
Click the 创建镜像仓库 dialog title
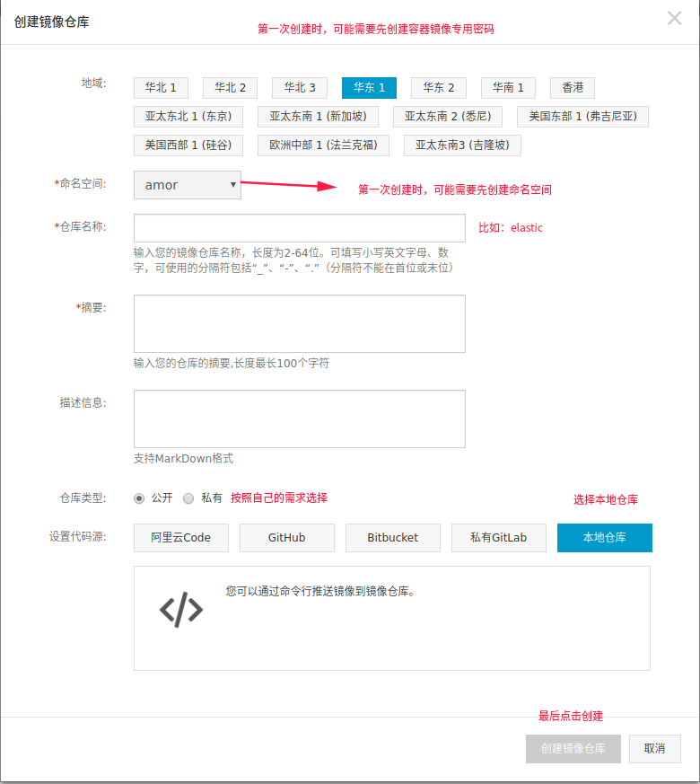[x=51, y=22]
